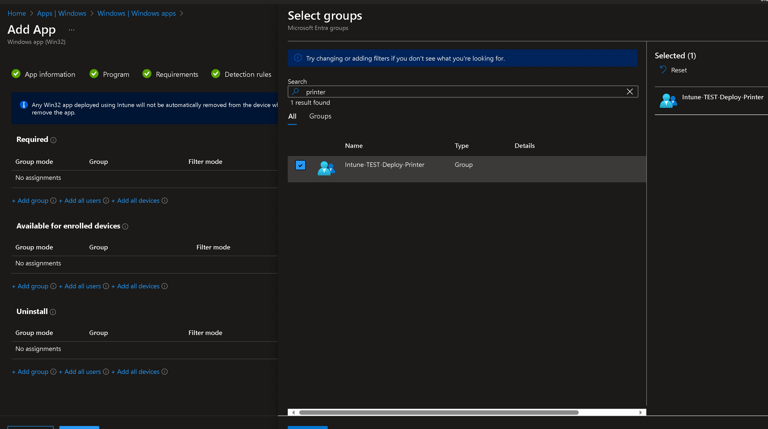Click the info icon beside the Uninstall heading

53,312
